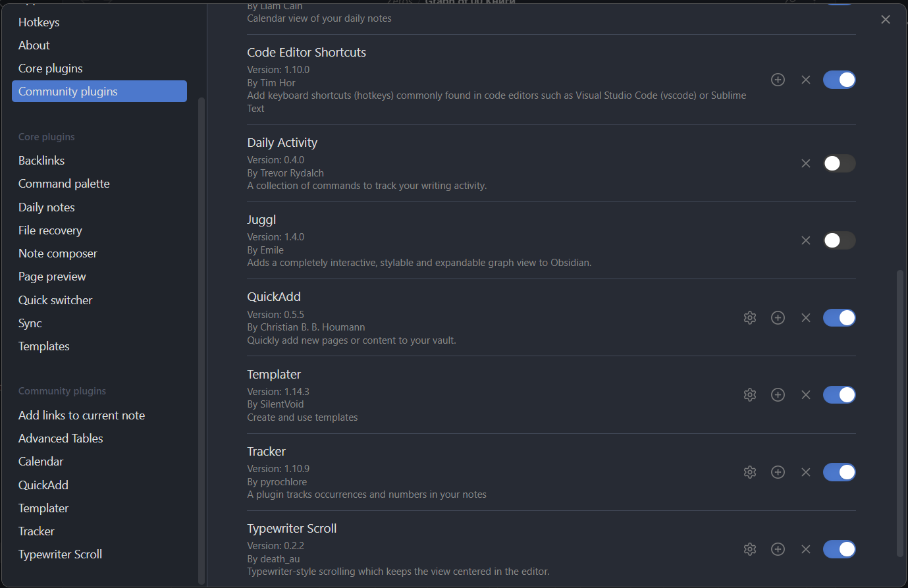Click the Templater title in plugin list
908x588 pixels.
click(274, 375)
